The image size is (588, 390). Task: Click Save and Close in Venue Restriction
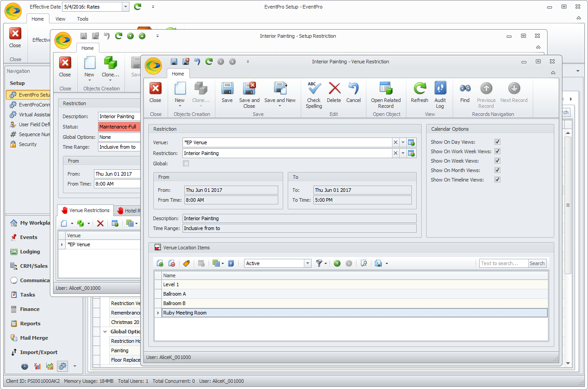(x=249, y=95)
